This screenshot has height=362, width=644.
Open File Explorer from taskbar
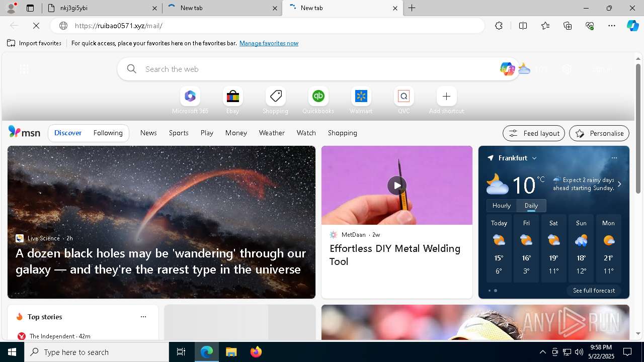click(x=231, y=352)
